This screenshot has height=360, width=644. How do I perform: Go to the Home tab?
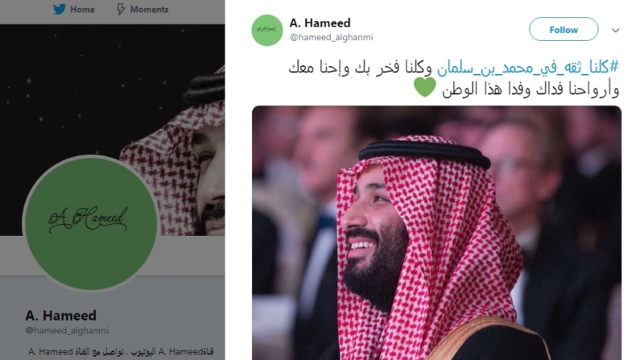[74, 9]
